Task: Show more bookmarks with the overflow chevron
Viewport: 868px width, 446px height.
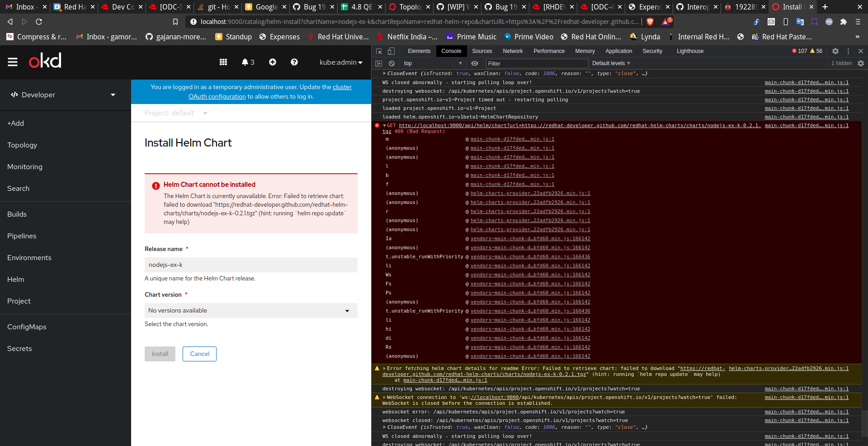Action: (x=858, y=37)
